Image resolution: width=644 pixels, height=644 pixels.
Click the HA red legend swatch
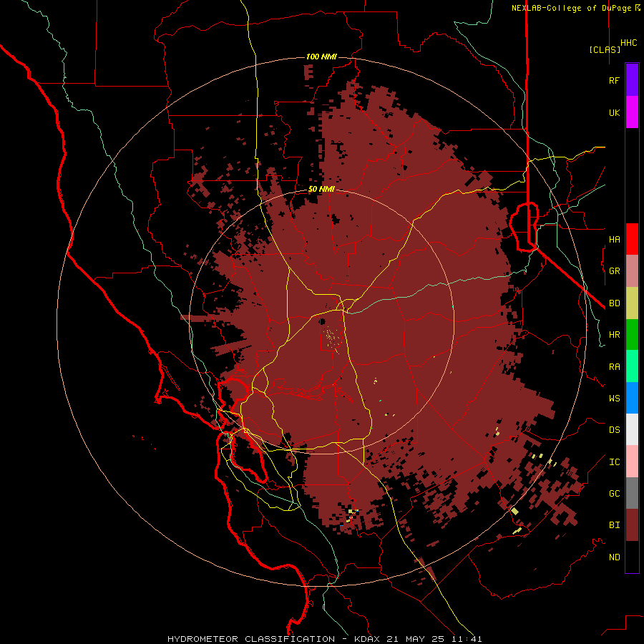(x=632, y=239)
